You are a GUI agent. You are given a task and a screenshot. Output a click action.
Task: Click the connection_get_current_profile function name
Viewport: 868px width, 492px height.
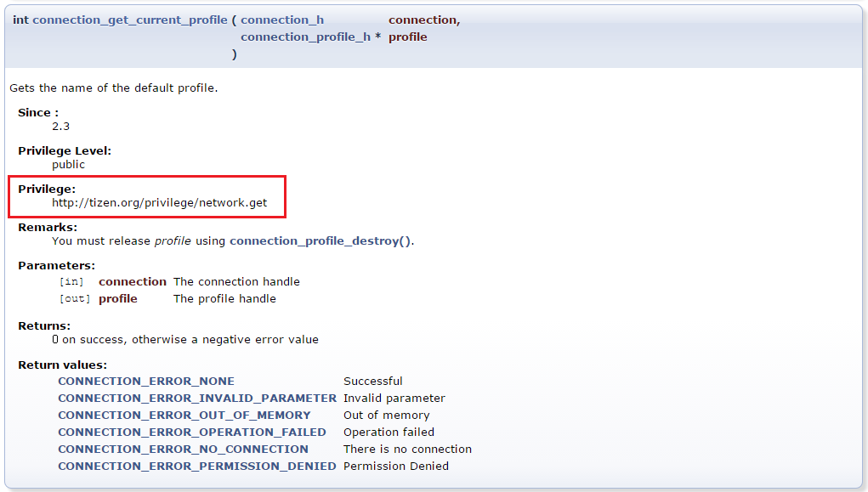click(x=130, y=20)
